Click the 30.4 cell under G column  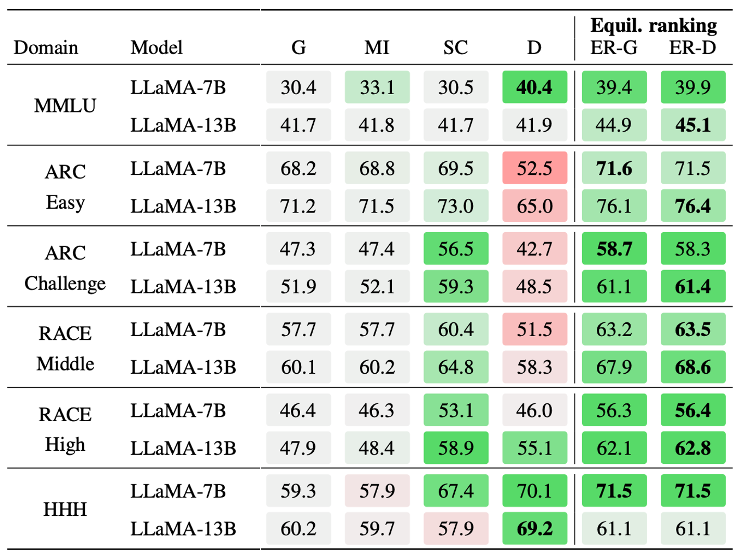(299, 88)
